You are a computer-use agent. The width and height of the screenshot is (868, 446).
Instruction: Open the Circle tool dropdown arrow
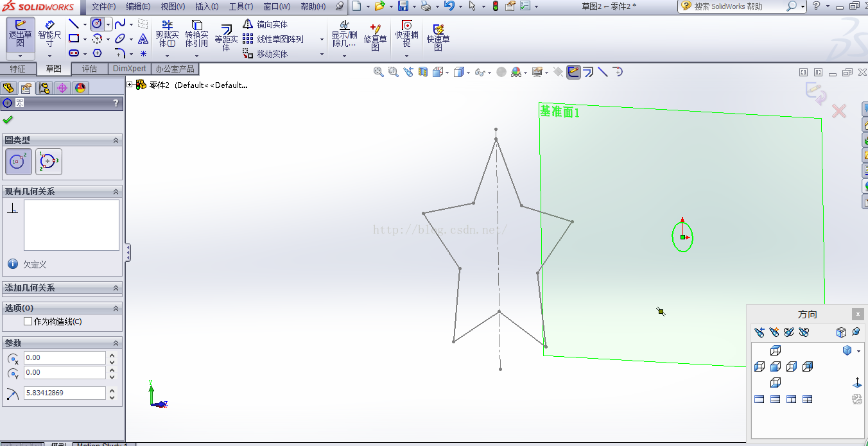[108, 24]
